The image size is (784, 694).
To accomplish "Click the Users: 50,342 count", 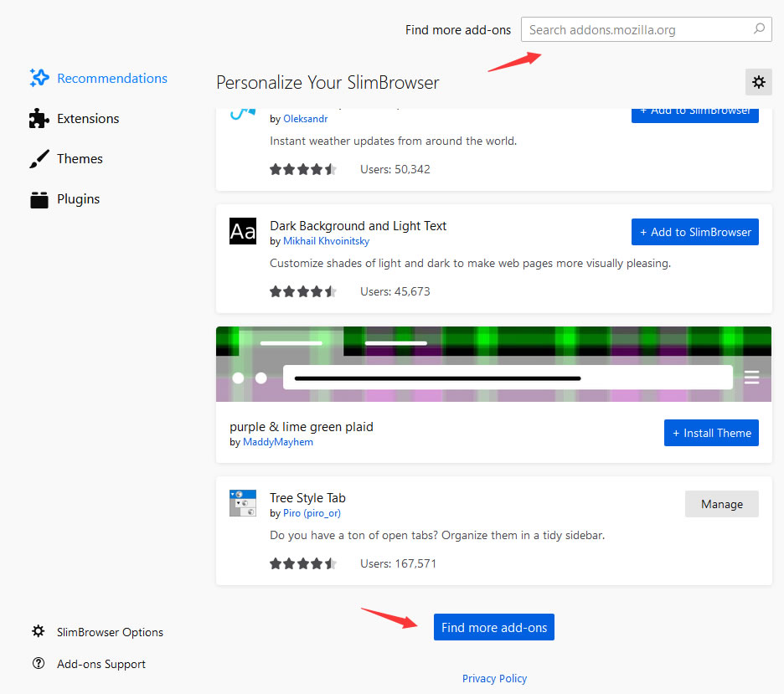I will pyautogui.click(x=395, y=169).
